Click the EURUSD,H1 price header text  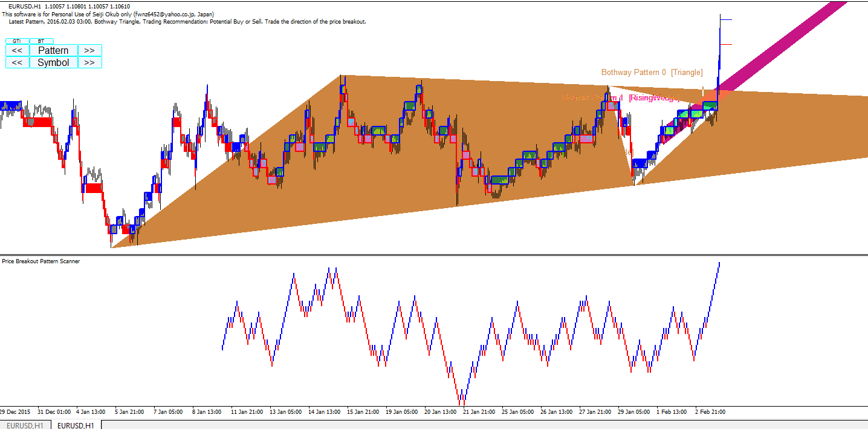[70, 6]
